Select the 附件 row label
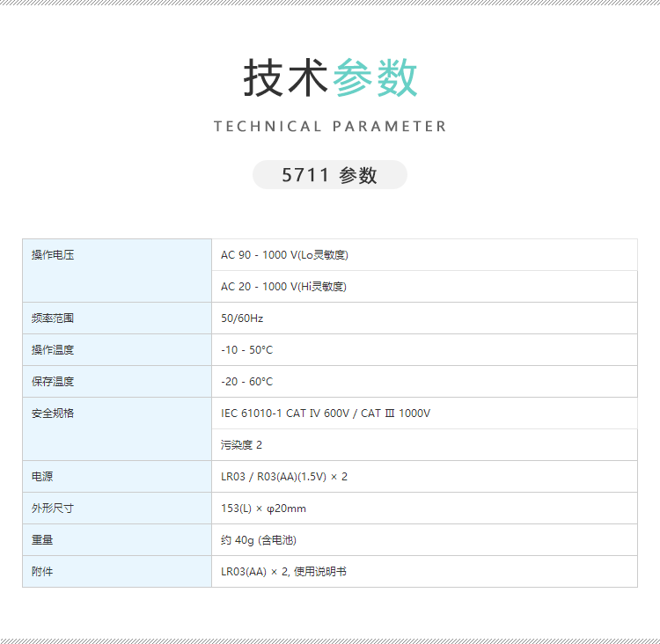The image size is (660, 644). tap(117, 571)
